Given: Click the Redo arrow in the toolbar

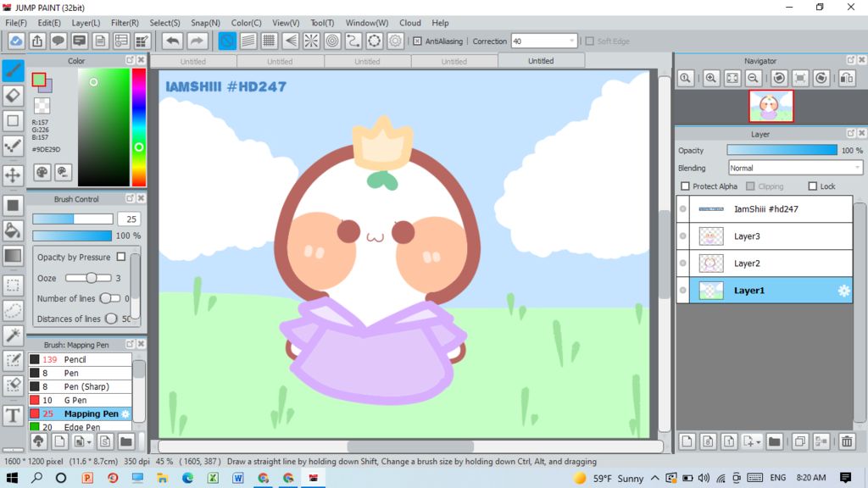Looking at the screenshot, I should click(x=197, y=41).
